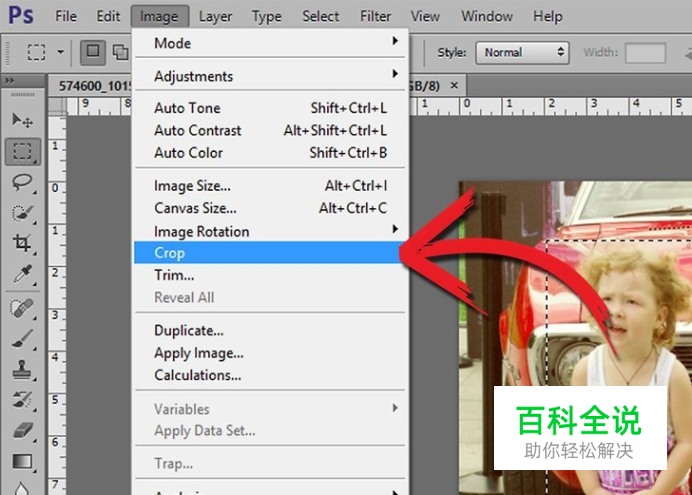Click the marquee tool preset icon in options bar
The height and width of the screenshot is (495, 692).
pos(36,52)
